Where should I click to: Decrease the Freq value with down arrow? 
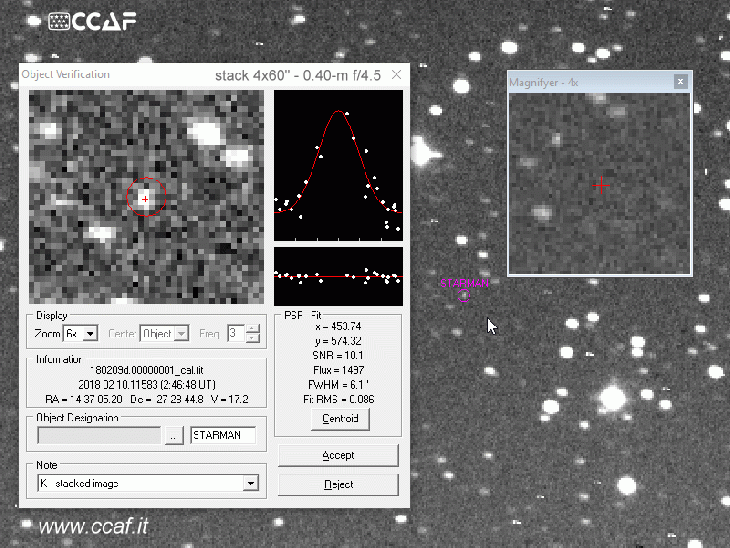click(253, 338)
